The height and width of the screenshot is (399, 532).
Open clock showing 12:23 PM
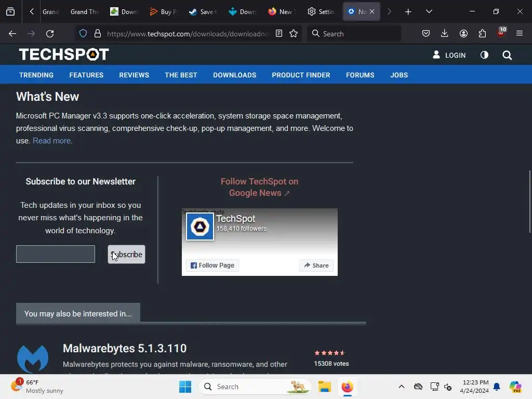click(474, 387)
